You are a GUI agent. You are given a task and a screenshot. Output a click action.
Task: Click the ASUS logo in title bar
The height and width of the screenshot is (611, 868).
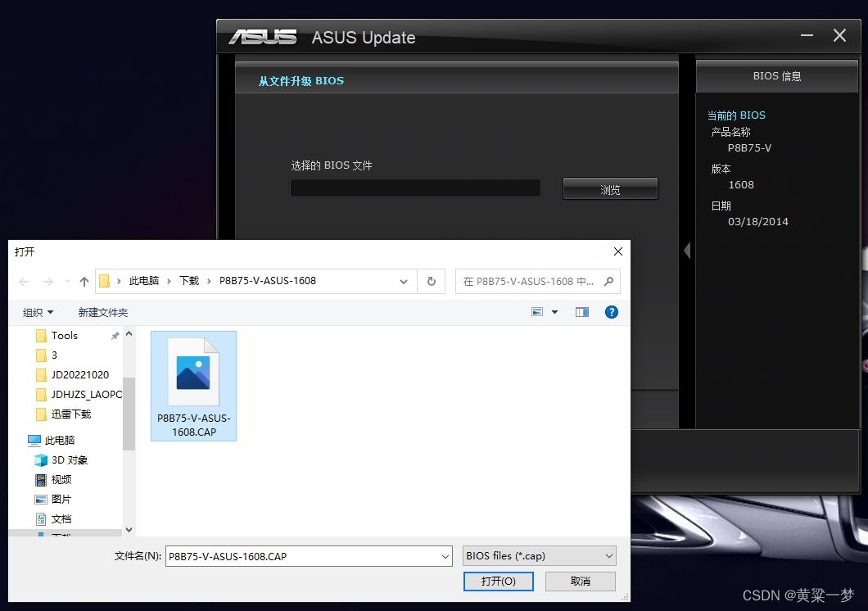coord(263,37)
